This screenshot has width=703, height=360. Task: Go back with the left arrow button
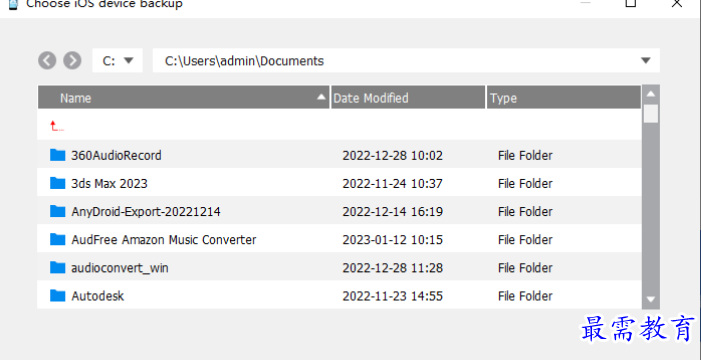pos(47,60)
